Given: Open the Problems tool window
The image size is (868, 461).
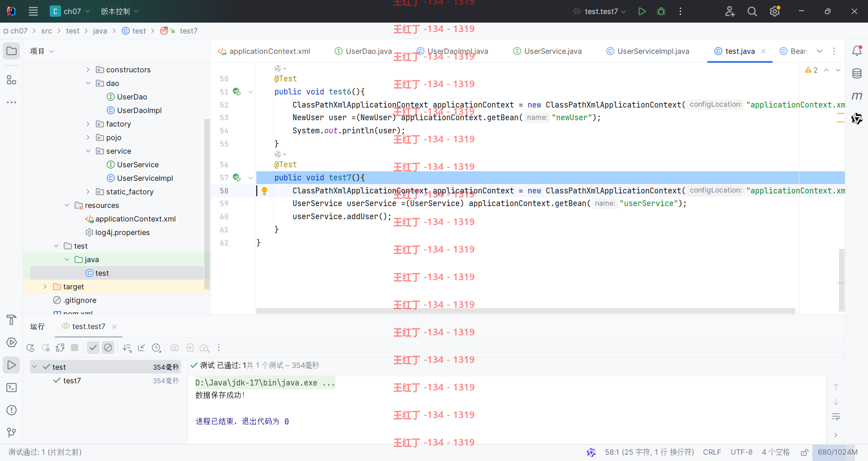Looking at the screenshot, I should 12,410.
